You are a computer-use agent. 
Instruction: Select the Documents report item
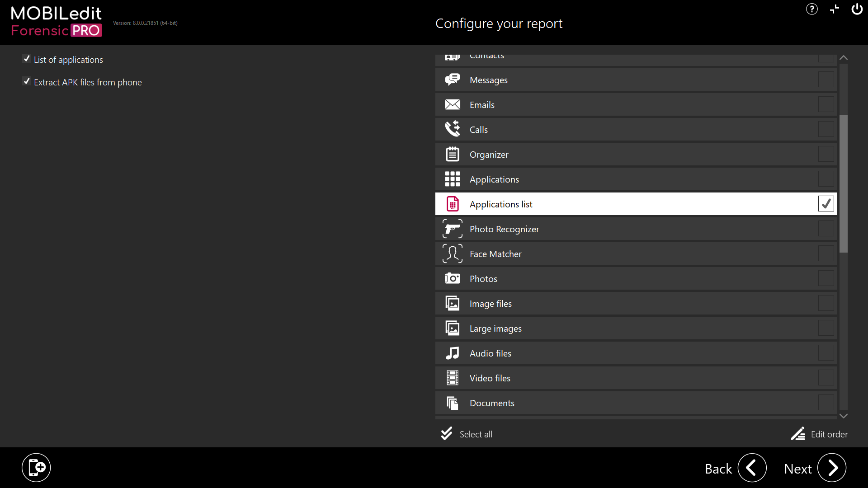(492, 403)
